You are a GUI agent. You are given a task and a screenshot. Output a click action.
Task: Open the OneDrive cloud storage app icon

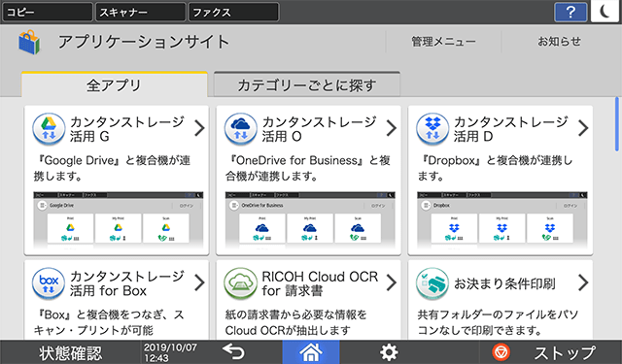pos(241,129)
